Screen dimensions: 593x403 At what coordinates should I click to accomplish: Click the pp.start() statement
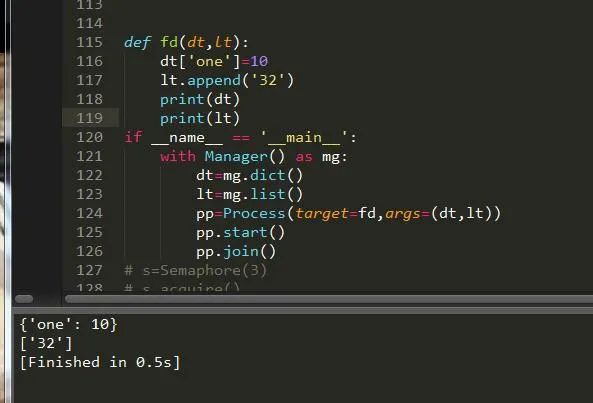[240, 232]
